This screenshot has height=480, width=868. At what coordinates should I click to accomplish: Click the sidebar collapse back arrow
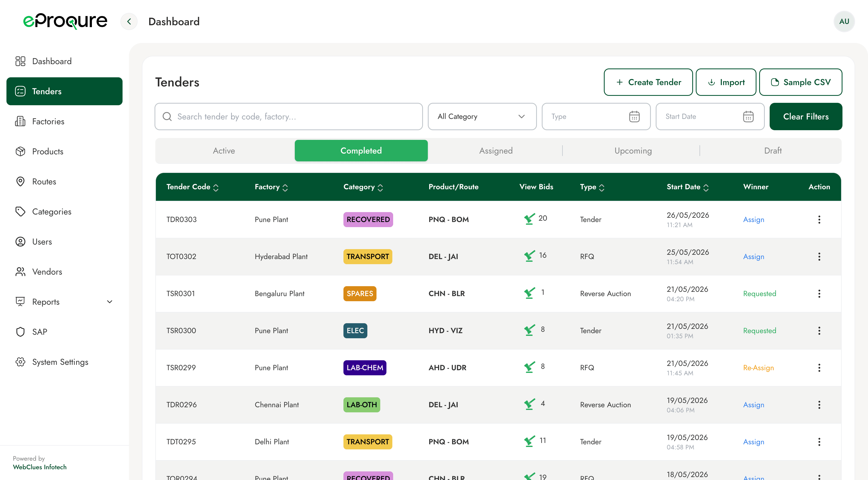pyautogui.click(x=129, y=21)
